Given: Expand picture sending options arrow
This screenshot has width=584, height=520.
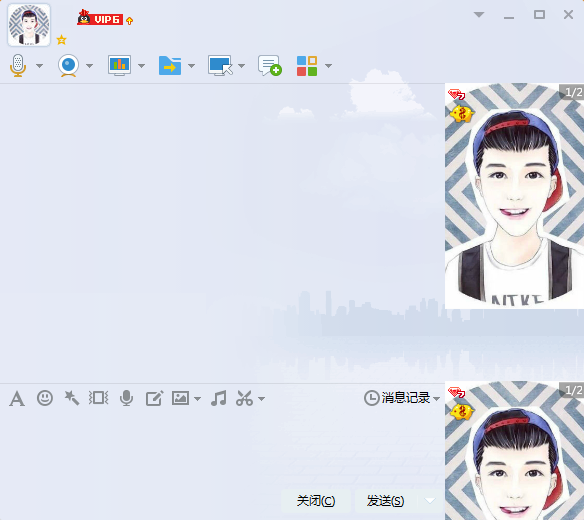Looking at the screenshot, I should tap(197, 399).
